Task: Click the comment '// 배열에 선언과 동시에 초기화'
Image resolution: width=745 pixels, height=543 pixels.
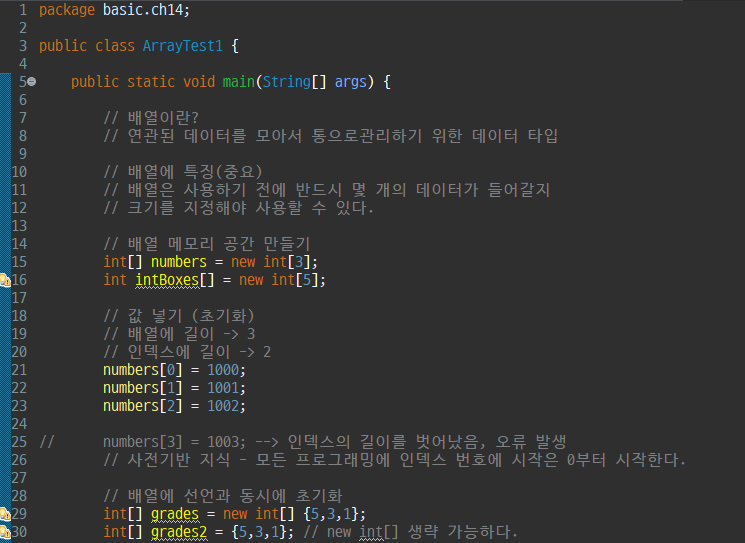Action: click(223, 496)
